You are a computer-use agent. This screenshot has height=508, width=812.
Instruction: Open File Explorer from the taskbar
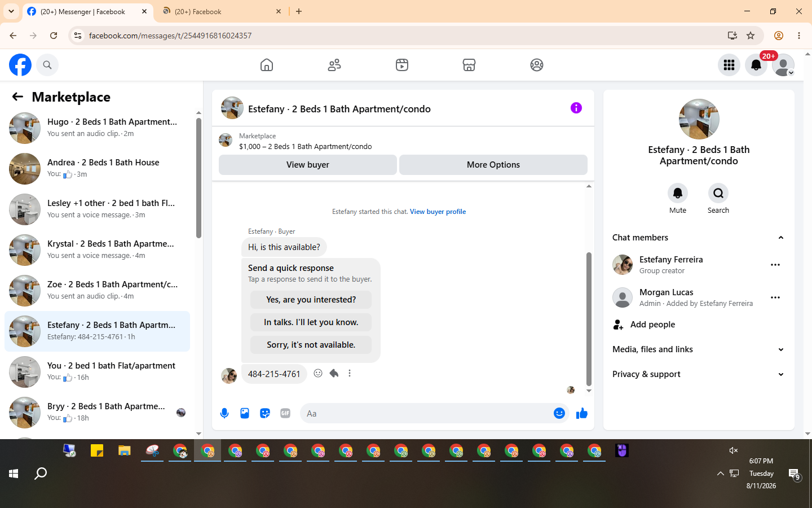point(125,450)
